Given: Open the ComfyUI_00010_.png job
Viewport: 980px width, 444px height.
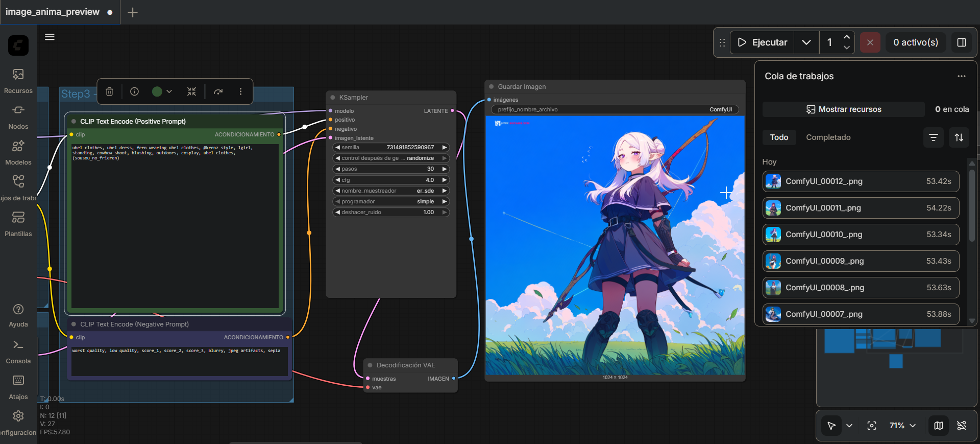Looking at the screenshot, I should 861,235.
